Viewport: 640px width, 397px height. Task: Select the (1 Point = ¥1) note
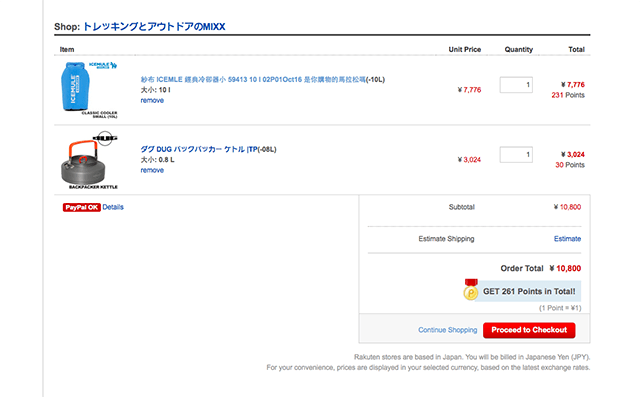(x=560, y=308)
